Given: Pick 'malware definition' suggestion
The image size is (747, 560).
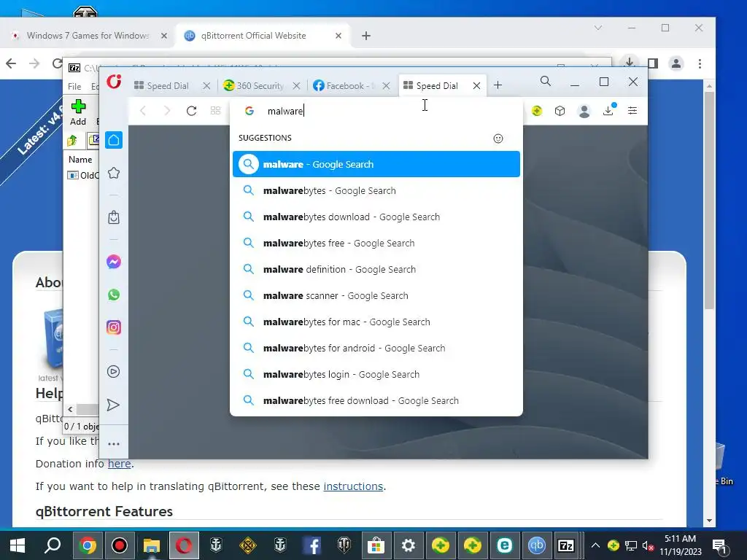Looking at the screenshot, I should pyautogui.click(x=376, y=269).
